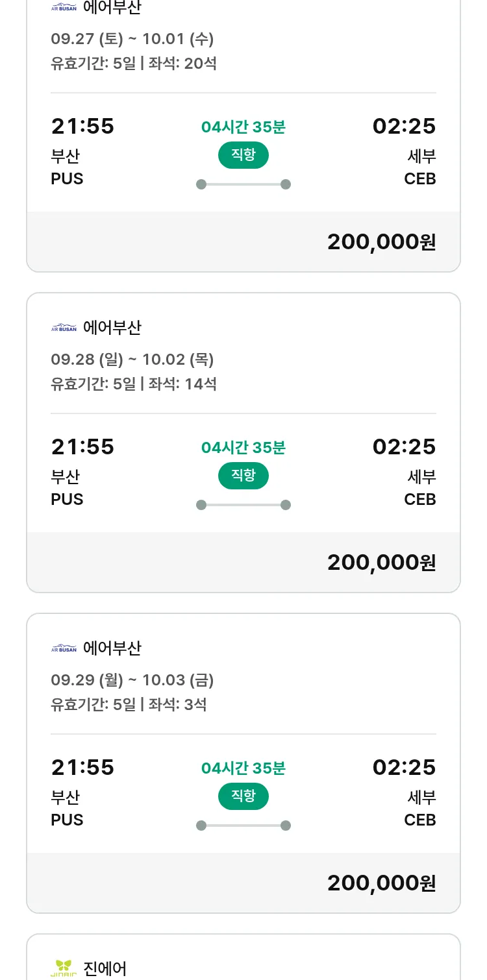Tap the CEB airport code on the 09.27 flight
Image resolution: width=487 pixels, height=980 pixels.
tap(419, 179)
